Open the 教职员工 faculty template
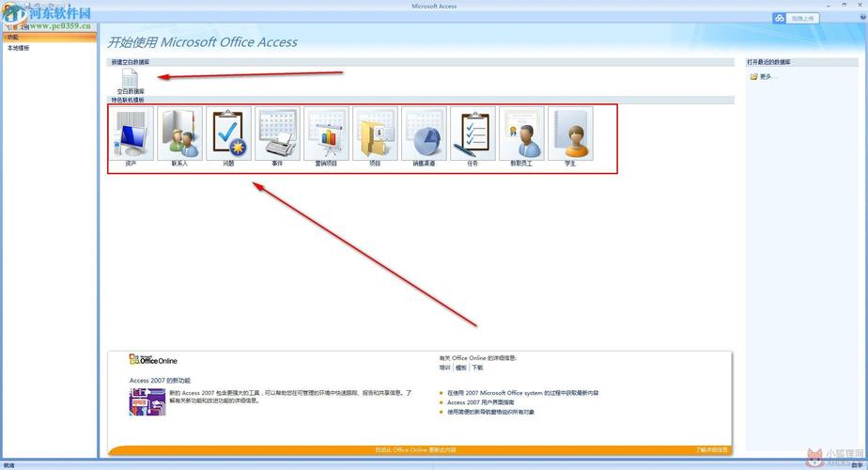The height and width of the screenshot is (470, 868). tap(521, 136)
